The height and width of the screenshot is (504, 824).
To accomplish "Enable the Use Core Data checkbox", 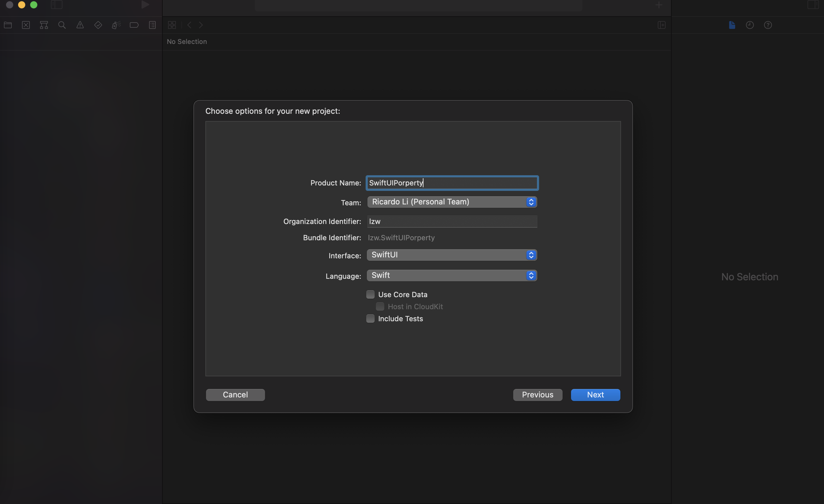I will (x=370, y=294).
